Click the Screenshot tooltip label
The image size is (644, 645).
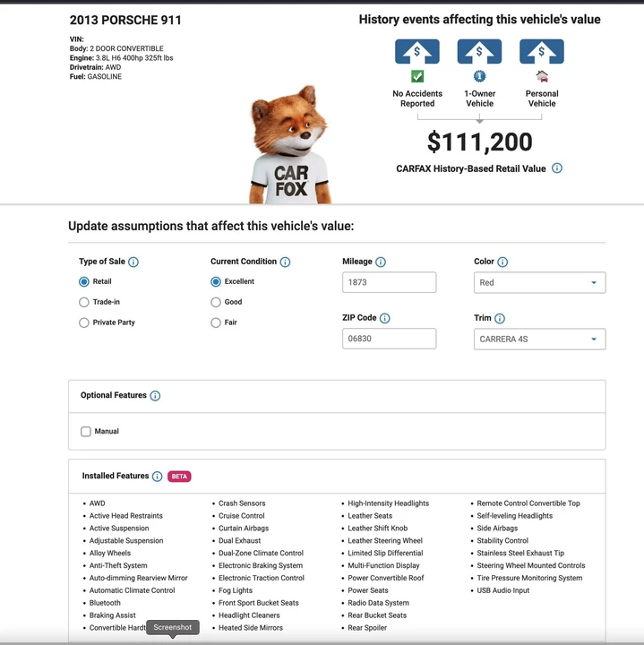[173, 627]
